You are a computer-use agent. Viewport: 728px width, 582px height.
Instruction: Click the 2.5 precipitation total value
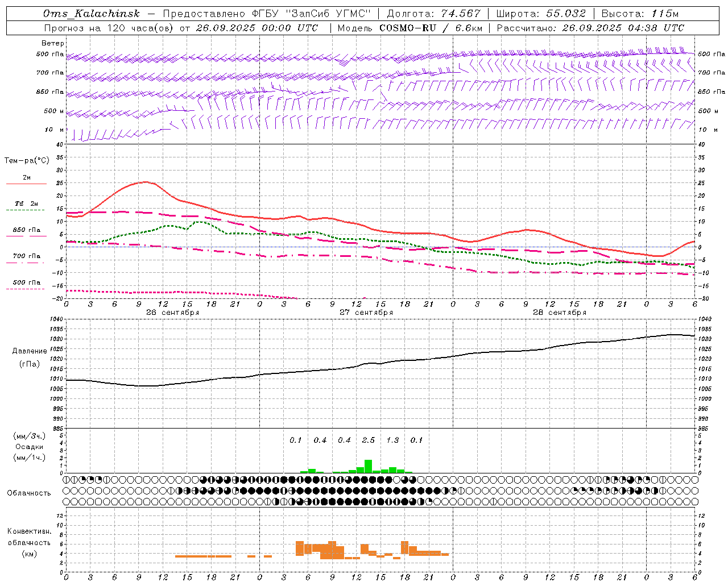369,440
